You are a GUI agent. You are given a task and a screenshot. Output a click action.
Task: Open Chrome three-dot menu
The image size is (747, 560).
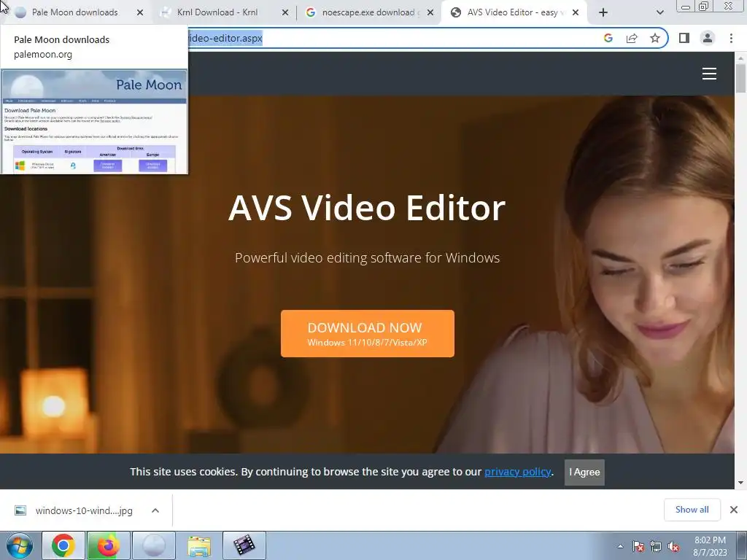pyautogui.click(x=731, y=38)
